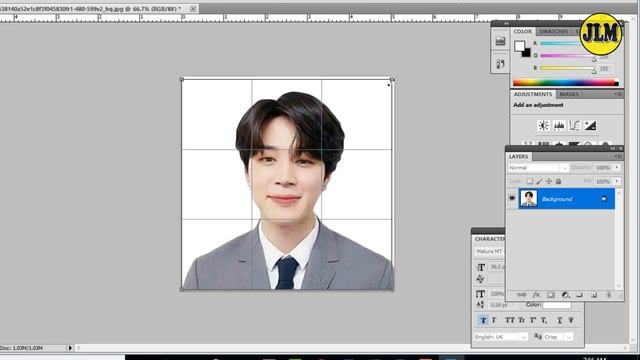Image resolution: width=640 pixels, height=360 pixels.
Task: Click status bar arrow next to Doc size
Action: pos(70,348)
